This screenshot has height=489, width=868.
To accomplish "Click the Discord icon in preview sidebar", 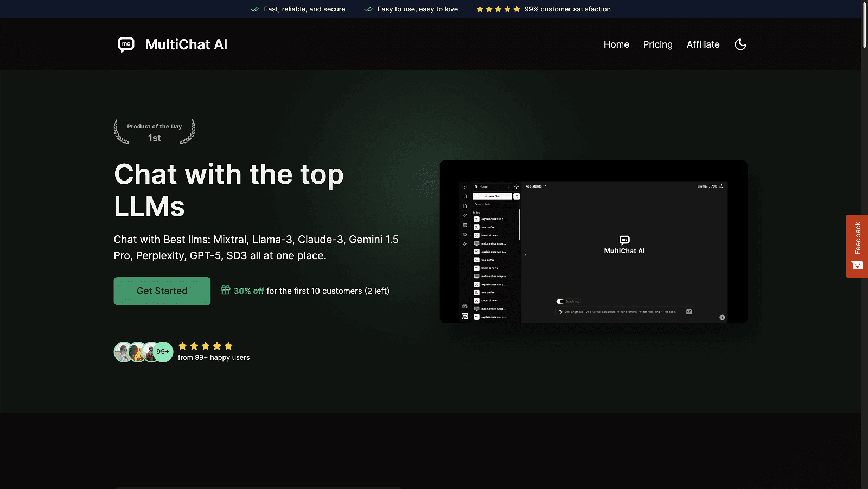I will tap(464, 306).
